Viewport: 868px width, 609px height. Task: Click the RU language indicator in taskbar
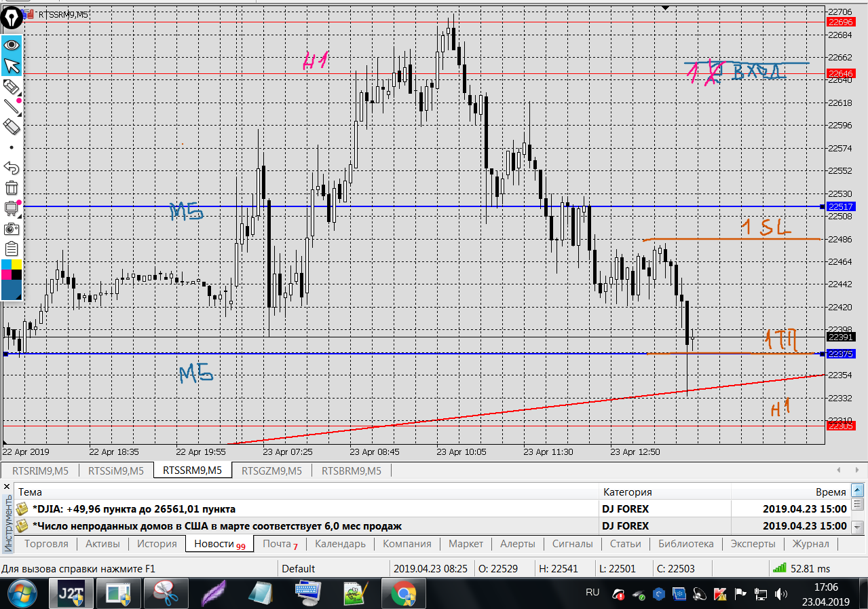coord(592,592)
